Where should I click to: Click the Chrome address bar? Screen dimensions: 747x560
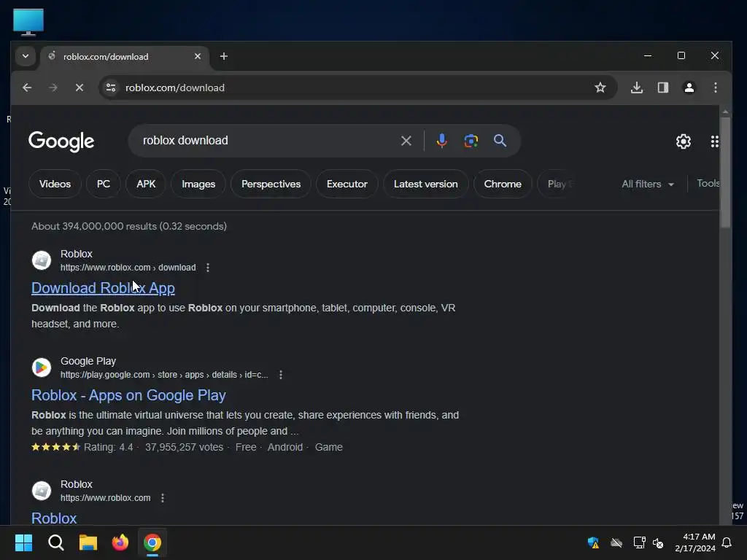click(352, 87)
